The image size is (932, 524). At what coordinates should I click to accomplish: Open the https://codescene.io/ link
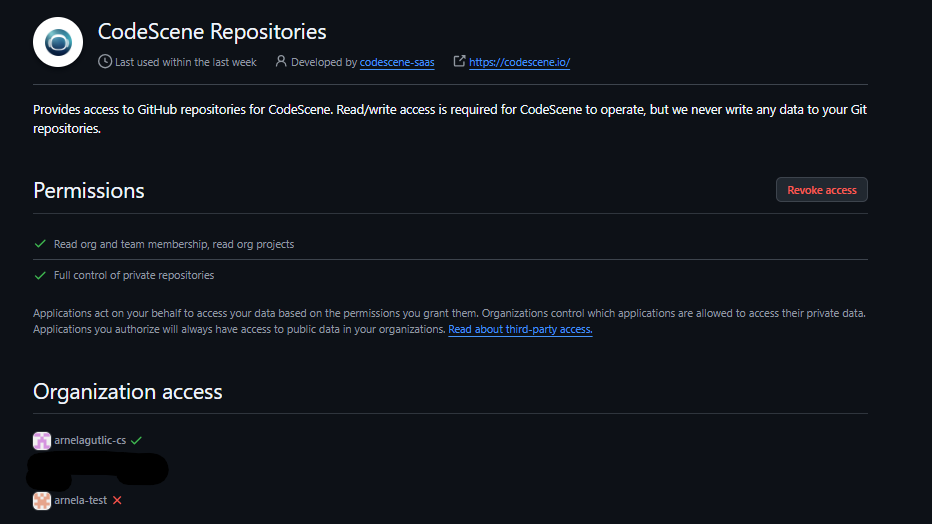pyautogui.click(x=519, y=62)
